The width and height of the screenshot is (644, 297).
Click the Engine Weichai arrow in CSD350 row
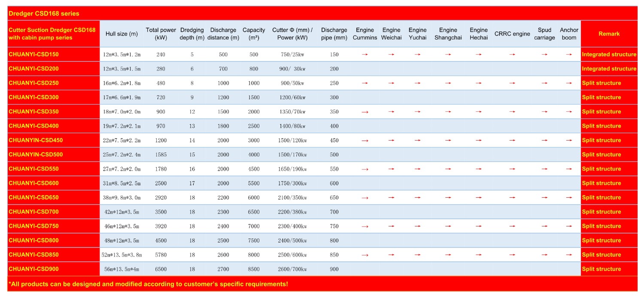click(x=391, y=112)
